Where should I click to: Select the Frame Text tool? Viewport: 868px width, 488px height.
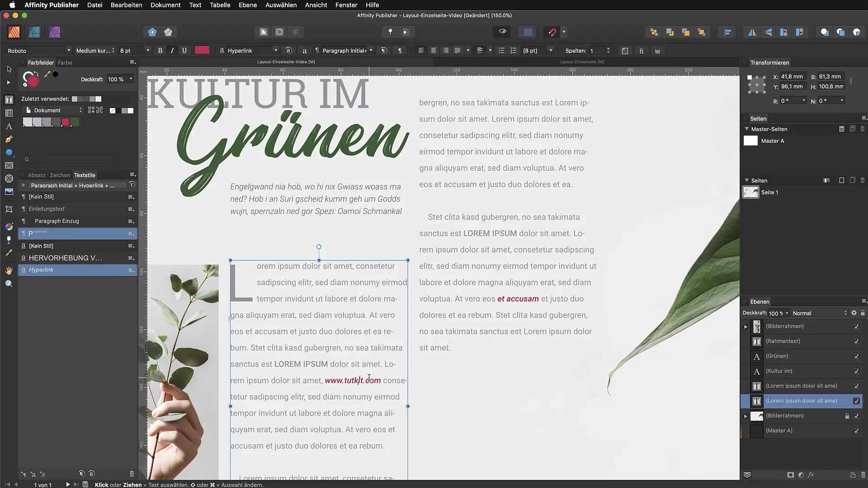[x=9, y=100]
